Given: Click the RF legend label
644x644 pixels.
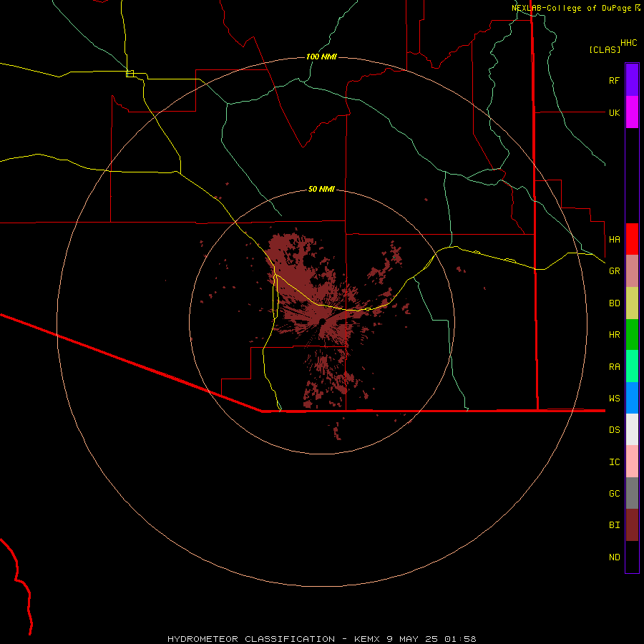Looking at the screenshot, I should pos(614,80).
